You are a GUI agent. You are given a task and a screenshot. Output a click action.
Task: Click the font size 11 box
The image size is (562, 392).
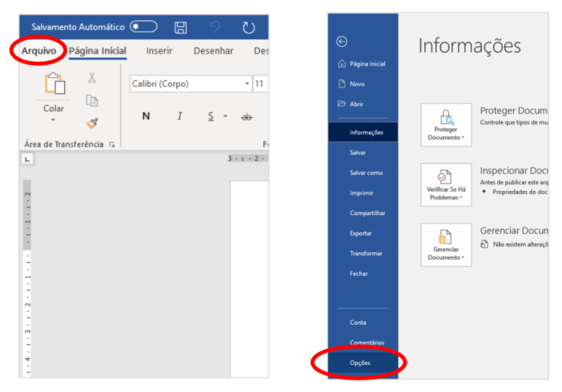pos(261,84)
